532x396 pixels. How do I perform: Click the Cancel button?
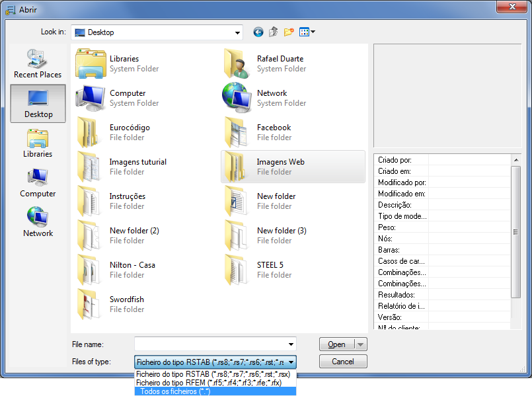point(343,361)
